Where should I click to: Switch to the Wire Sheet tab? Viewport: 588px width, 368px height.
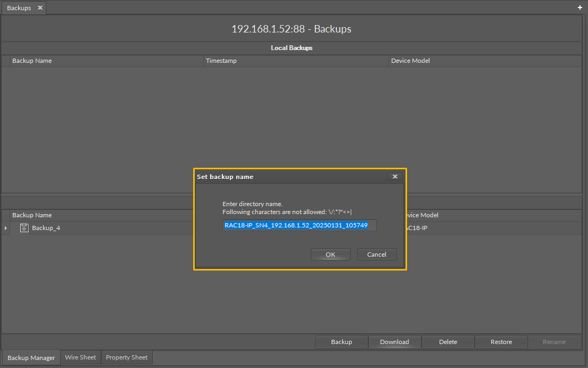80,357
